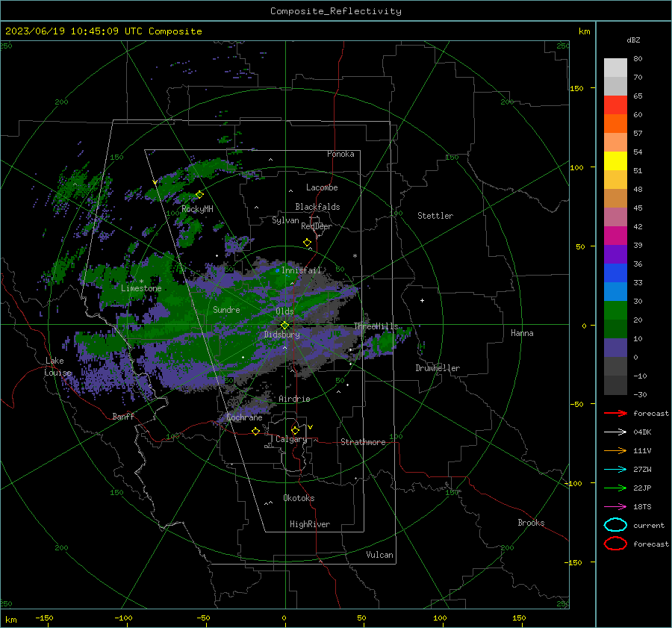Screen dimensions: 672x628
Task: Click the Airdrie city label
Action: (294, 399)
